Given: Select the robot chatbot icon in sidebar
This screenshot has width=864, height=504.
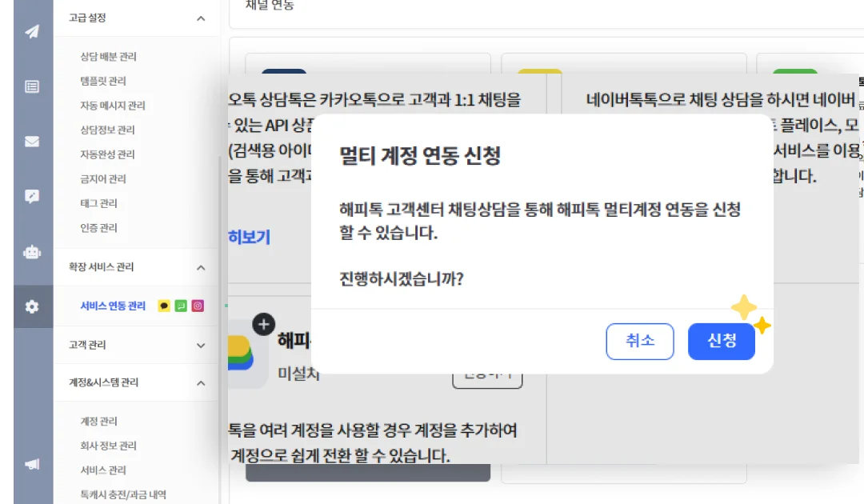Looking at the screenshot, I should [x=32, y=252].
